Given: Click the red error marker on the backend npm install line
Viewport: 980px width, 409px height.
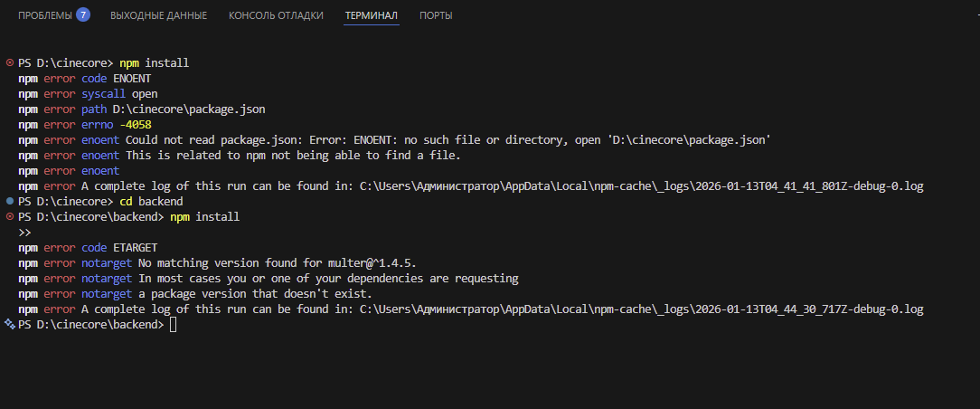Looking at the screenshot, I should tap(10, 217).
